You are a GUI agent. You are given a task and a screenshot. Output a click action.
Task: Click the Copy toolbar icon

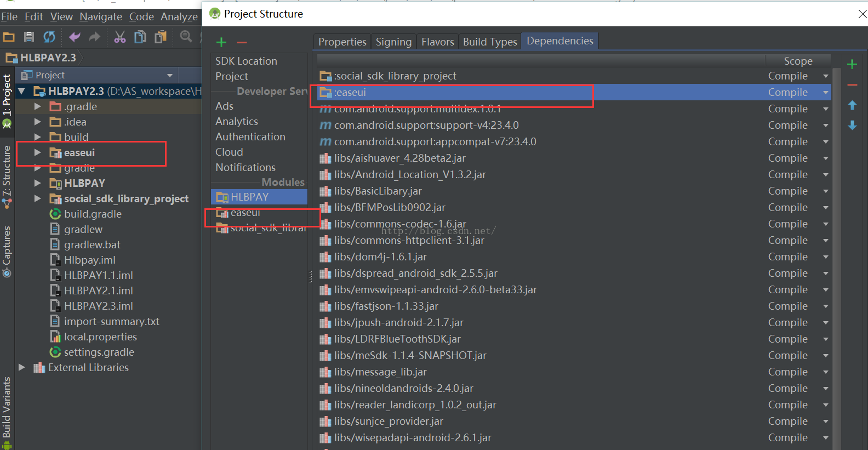click(140, 37)
